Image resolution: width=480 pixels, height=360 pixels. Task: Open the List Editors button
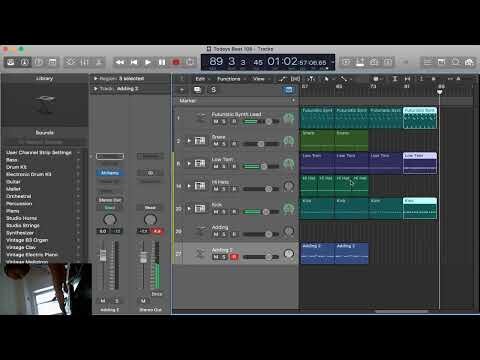427,62
